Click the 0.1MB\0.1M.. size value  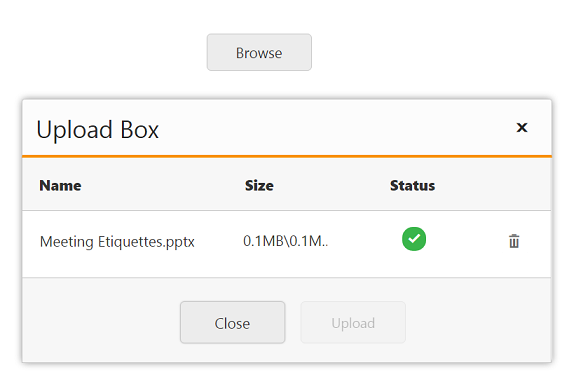click(x=286, y=241)
